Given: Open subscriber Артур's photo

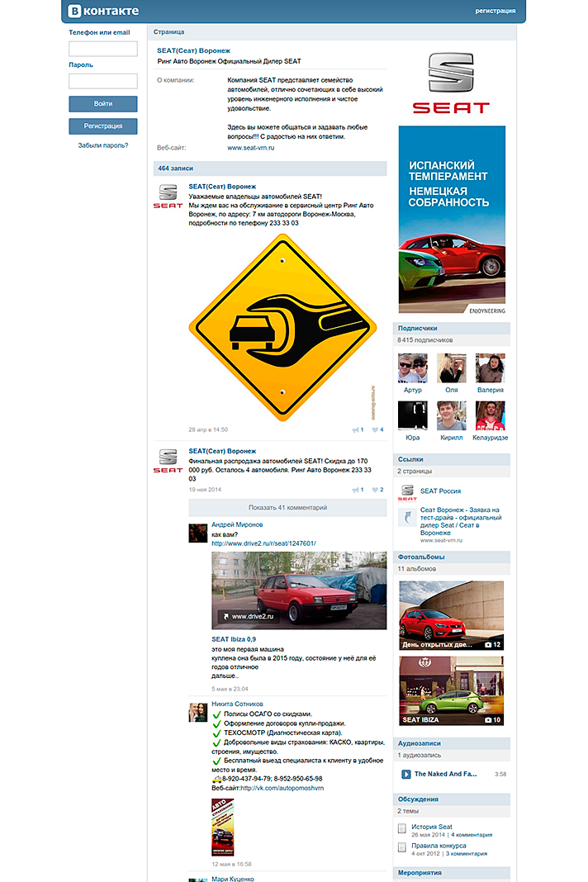Looking at the screenshot, I should [x=412, y=367].
